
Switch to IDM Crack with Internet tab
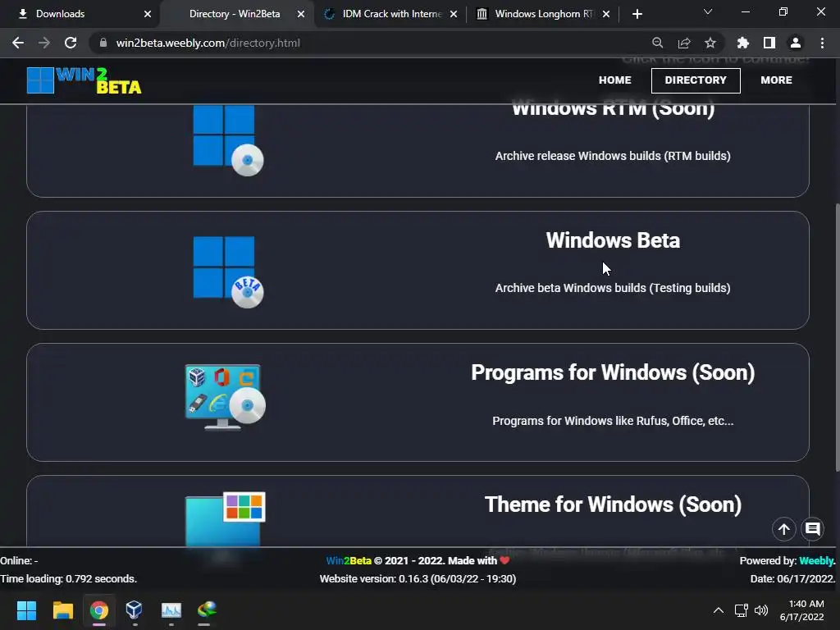point(392,14)
